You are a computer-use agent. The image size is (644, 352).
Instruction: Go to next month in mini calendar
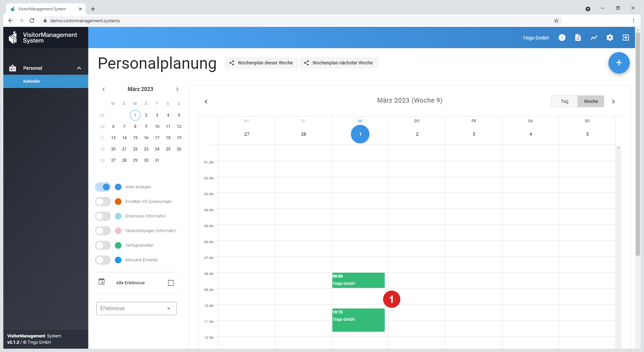[x=177, y=89]
